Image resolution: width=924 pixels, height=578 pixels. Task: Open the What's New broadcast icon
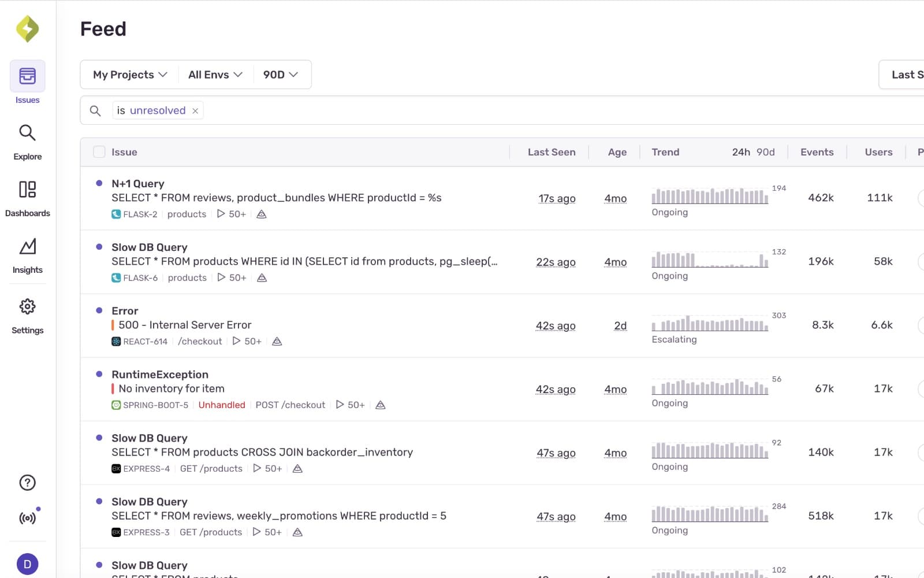pyautogui.click(x=27, y=518)
